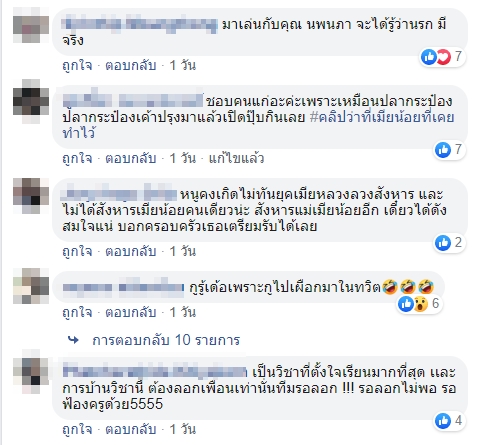Click ถูกใจ under the third comment
The height and width of the screenshot is (445, 497).
click(x=77, y=251)
